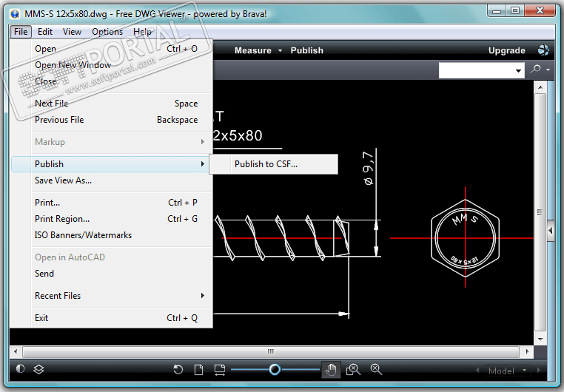
Task: Open the Help menu
Action: coord(142,32)
